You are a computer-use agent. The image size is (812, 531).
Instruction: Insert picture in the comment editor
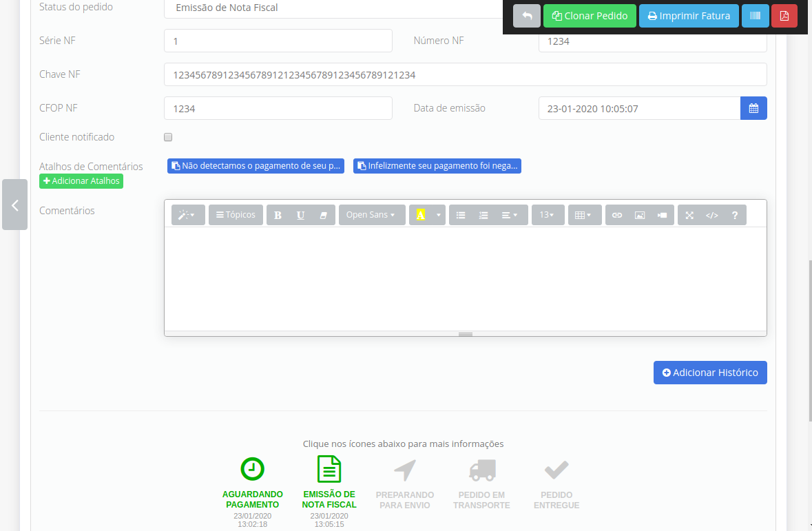coord(640,215)
